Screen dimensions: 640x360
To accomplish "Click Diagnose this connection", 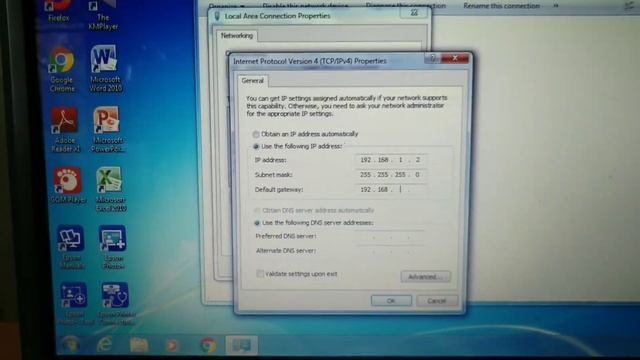I will point(405,6).
